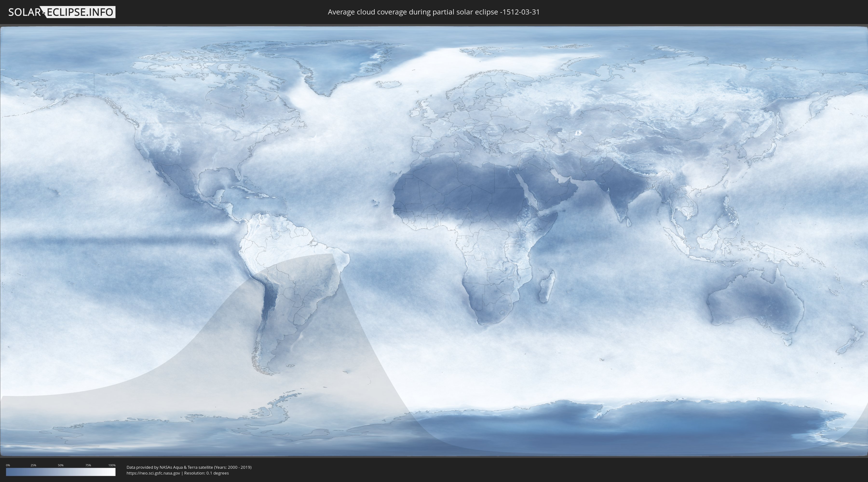868x482 pixels.
Task: Click the 25% legend label
Action: pos(33,465)
